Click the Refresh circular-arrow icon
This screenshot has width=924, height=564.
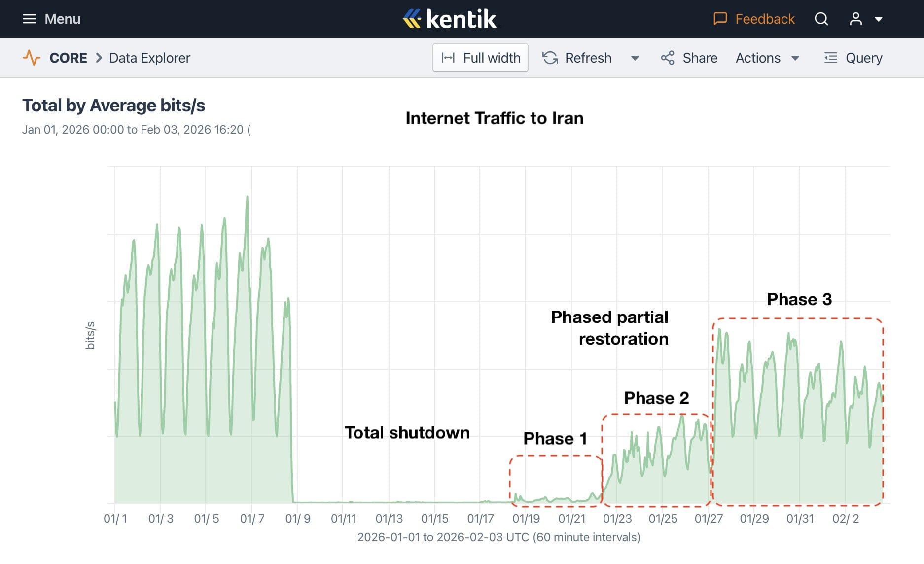[549, 58]
